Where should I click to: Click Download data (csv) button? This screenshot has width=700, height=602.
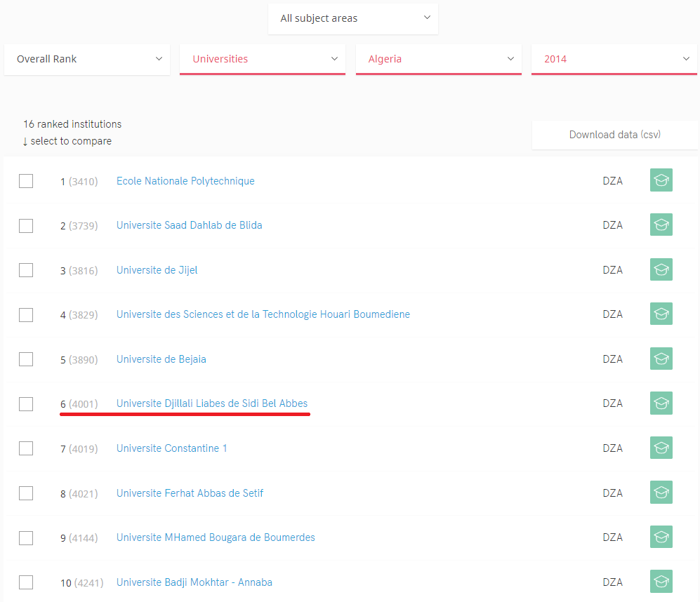(x=615, y=135)
